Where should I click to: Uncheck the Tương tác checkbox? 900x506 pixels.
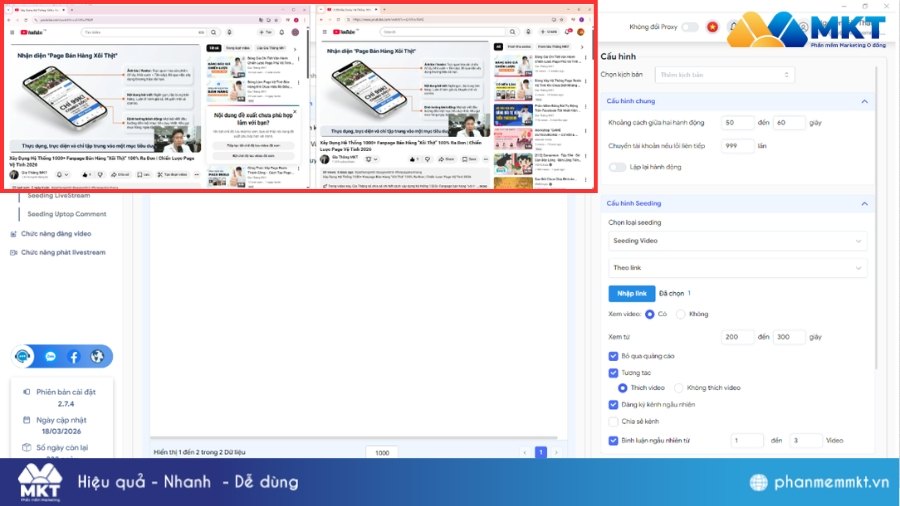[x=613, y=373]
